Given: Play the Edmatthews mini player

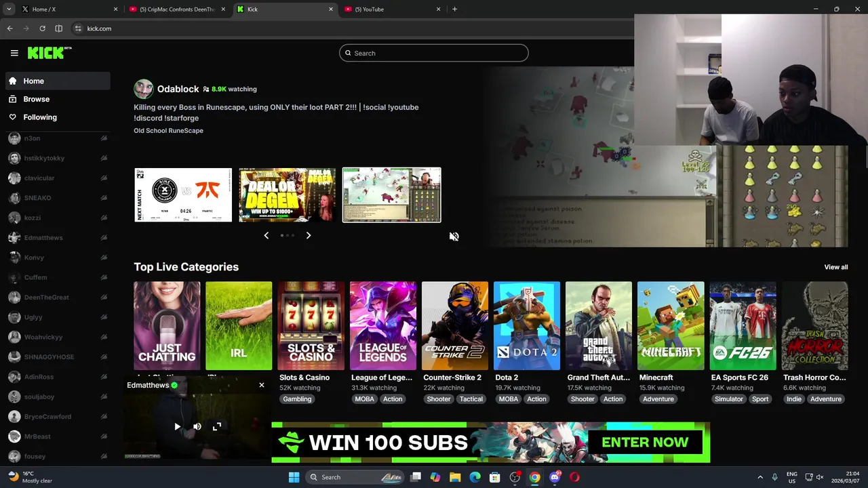Looking at the screenshot, I should [x=177, y=426].
